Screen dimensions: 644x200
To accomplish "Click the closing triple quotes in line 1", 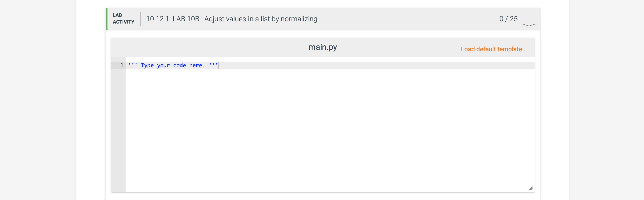I will click(x=213, y=65).
